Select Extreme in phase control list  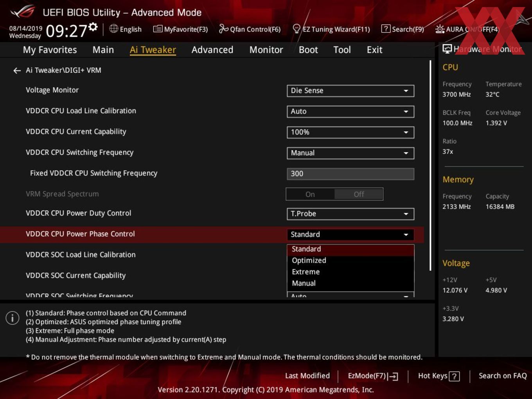point(350,272)
